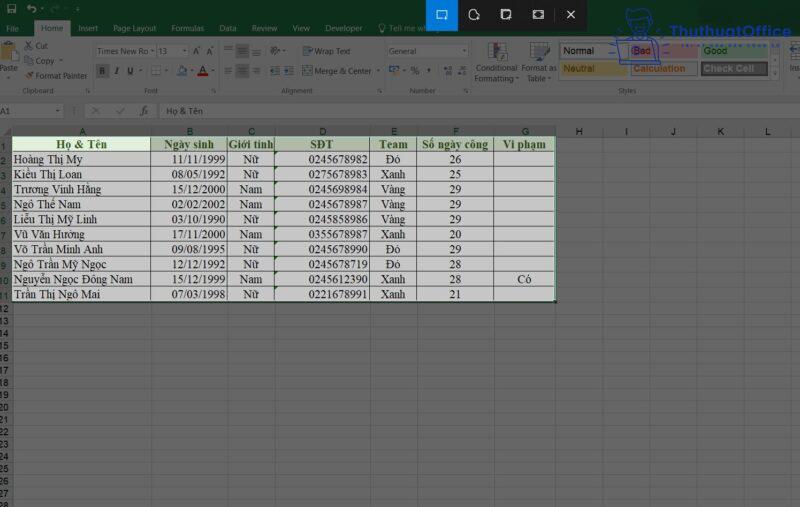Click the red Font Color button
The height and width of the screenshot is (507, 800).
[203, 71]
